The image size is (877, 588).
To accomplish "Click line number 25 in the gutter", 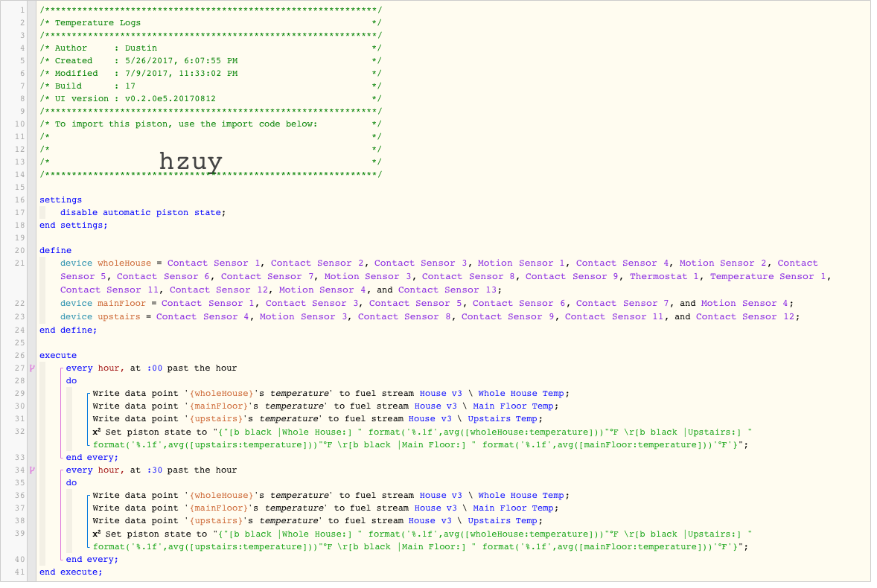I will pos(19,342).
